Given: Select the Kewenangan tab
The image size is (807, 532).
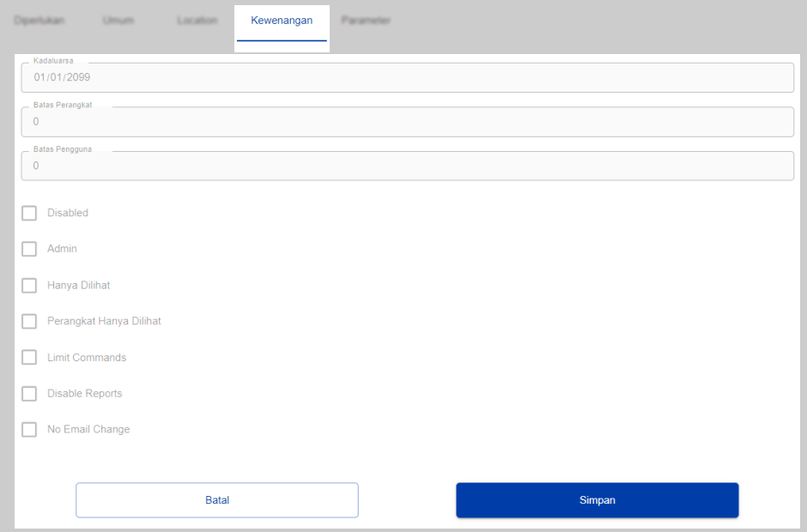Looking at the screenshot, I should 282,21.
